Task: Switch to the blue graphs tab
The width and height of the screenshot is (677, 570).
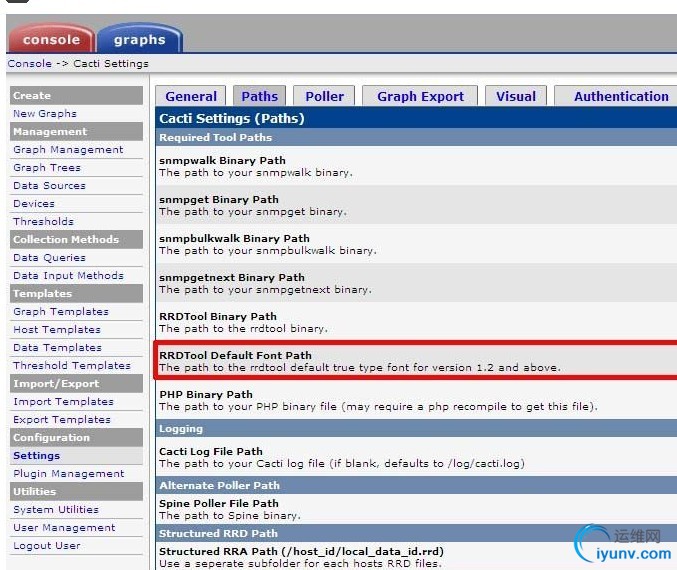Action: 139,39
